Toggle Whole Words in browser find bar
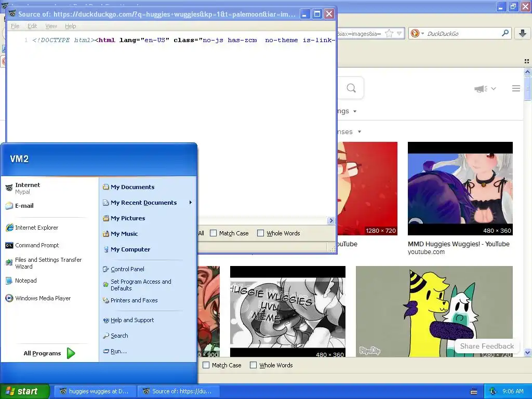Screen dimensions: 532x399 pyautogui.click(x=271, y=365)
